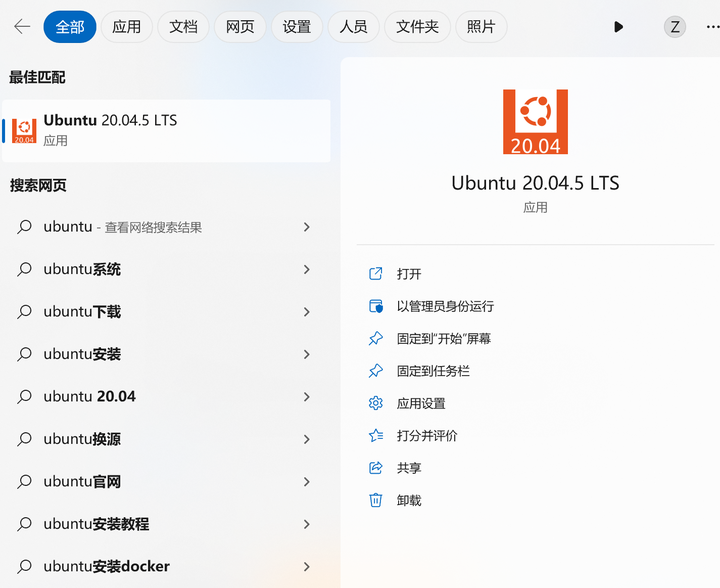Viewport: 720px width, 588px height.
Task: Expand chevron for ubuntu安装教程
Action: pyautogui.click(x=307, y=524)
